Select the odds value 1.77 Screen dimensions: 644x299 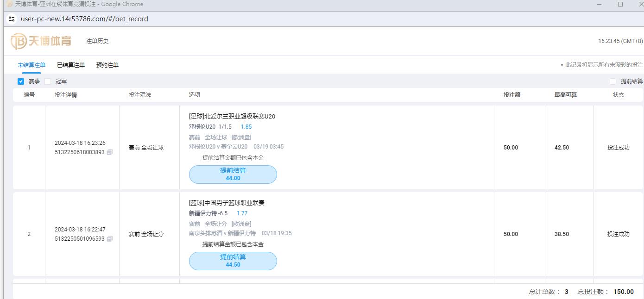coord(242,213)
